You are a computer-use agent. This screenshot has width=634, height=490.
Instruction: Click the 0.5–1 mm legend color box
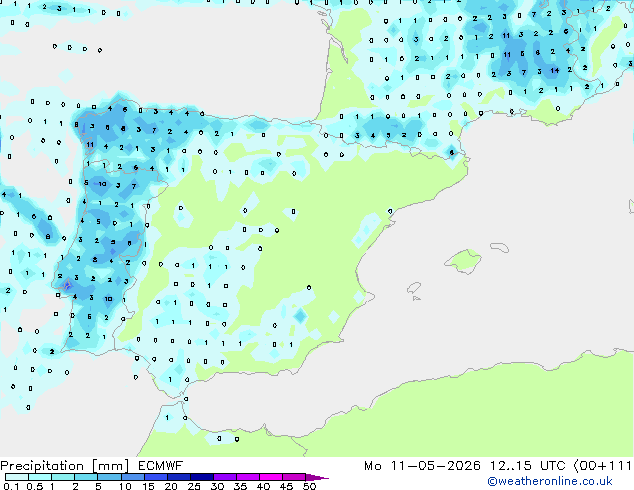click(x=40, y=477)
